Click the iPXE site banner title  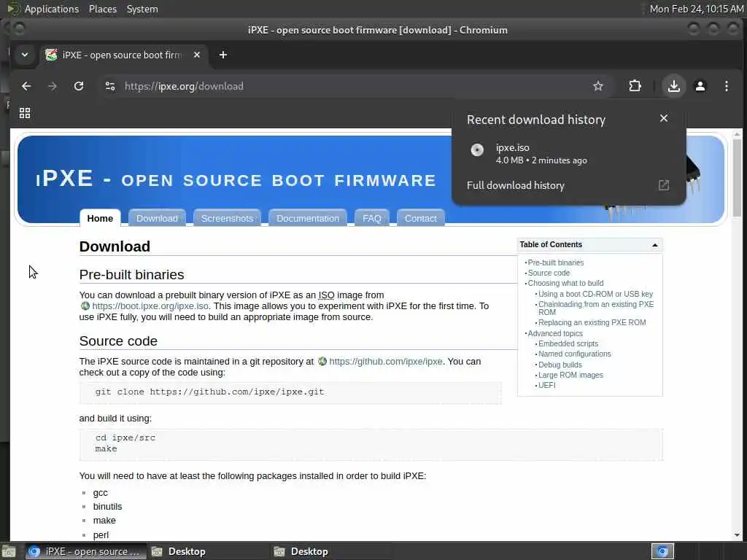click(x=236, y=179)
